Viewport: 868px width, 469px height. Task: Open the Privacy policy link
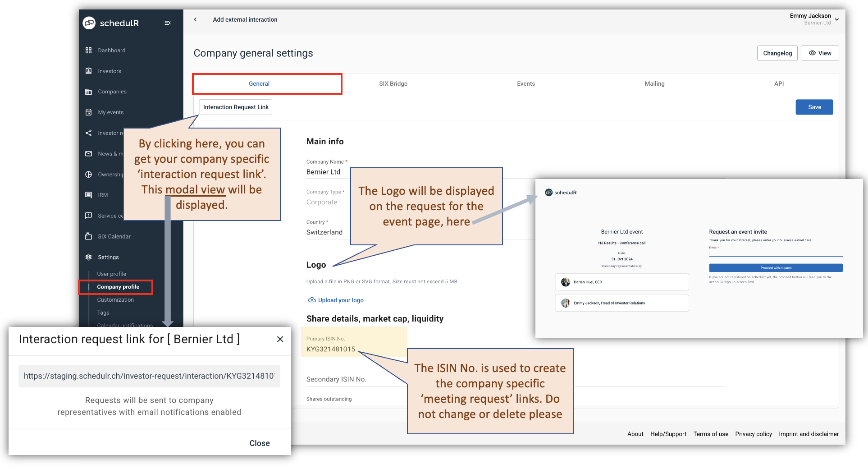tap(753, 434)
